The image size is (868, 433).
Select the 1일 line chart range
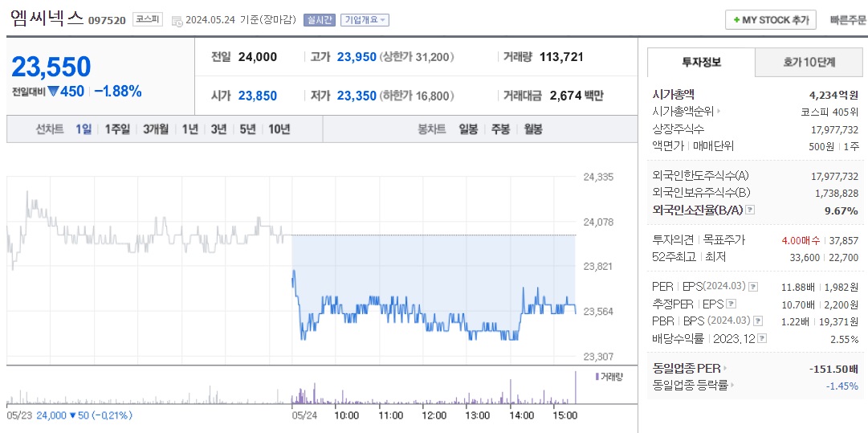pyautogui.click(x=83, y=129)
